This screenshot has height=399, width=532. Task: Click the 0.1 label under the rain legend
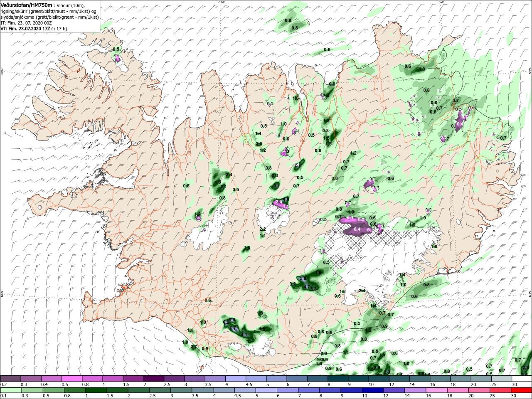click(3, 396)
